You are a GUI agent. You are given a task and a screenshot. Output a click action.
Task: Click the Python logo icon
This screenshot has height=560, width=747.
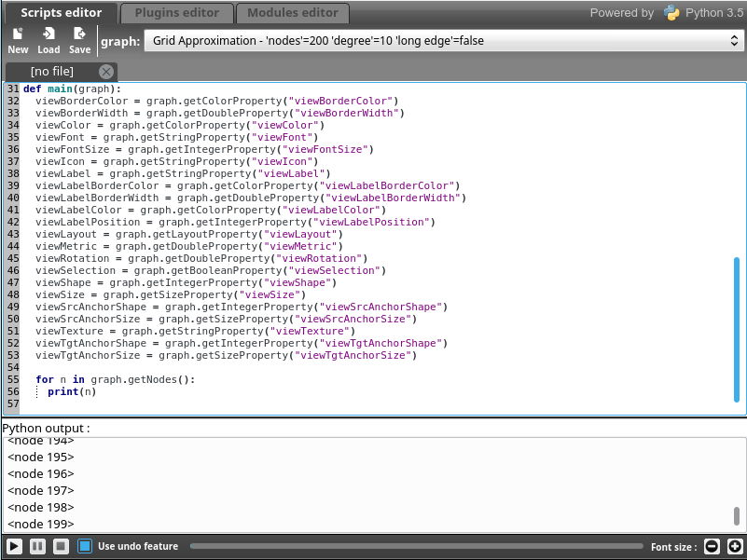[x=671, y=13]
